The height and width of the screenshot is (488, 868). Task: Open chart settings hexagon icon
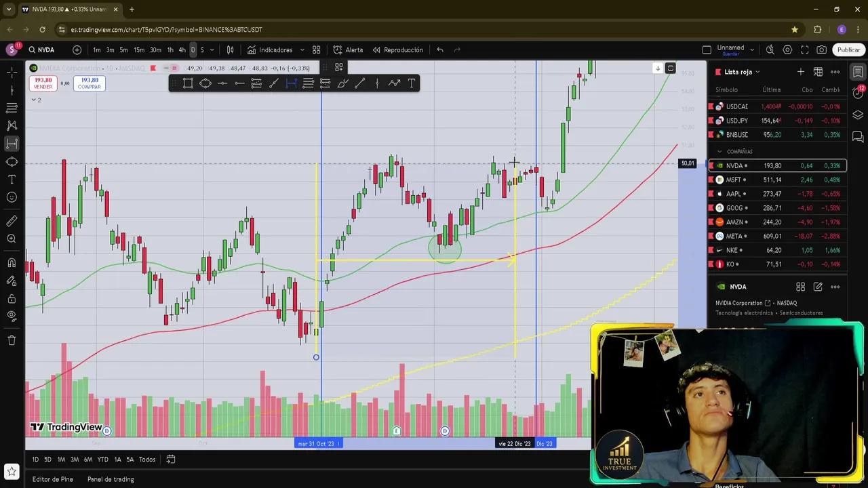787,49
